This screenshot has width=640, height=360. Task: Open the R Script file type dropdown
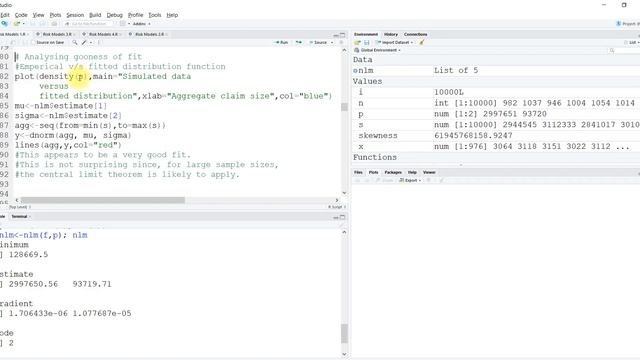pyautogui.click(x=336, y=207)
